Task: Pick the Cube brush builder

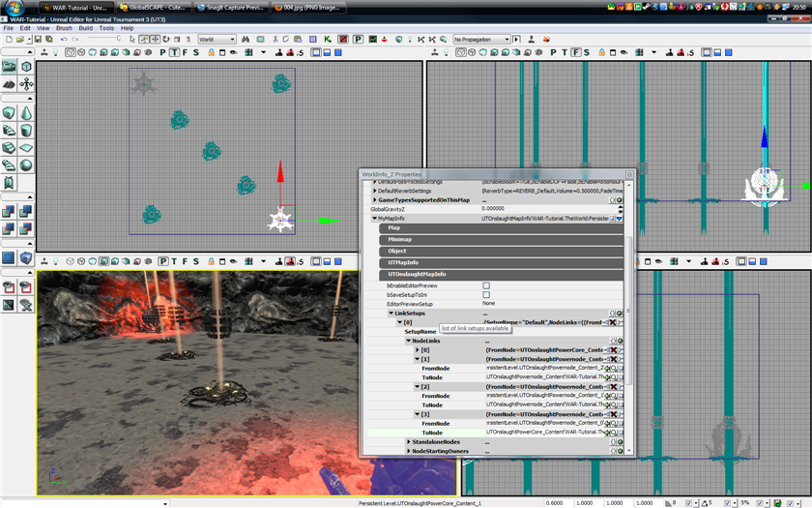Action: pos(9,113)
